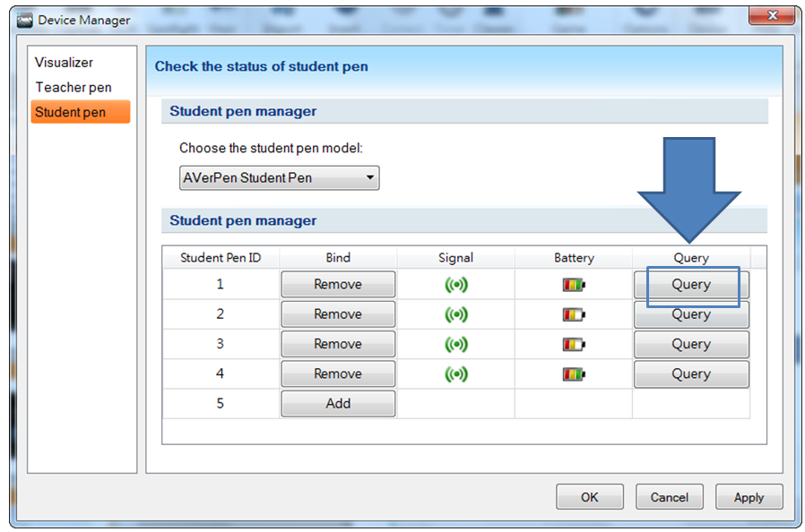Query status of student pen 2
The image size is (805, 532).
pyautogui.click(x=691, y=315)
